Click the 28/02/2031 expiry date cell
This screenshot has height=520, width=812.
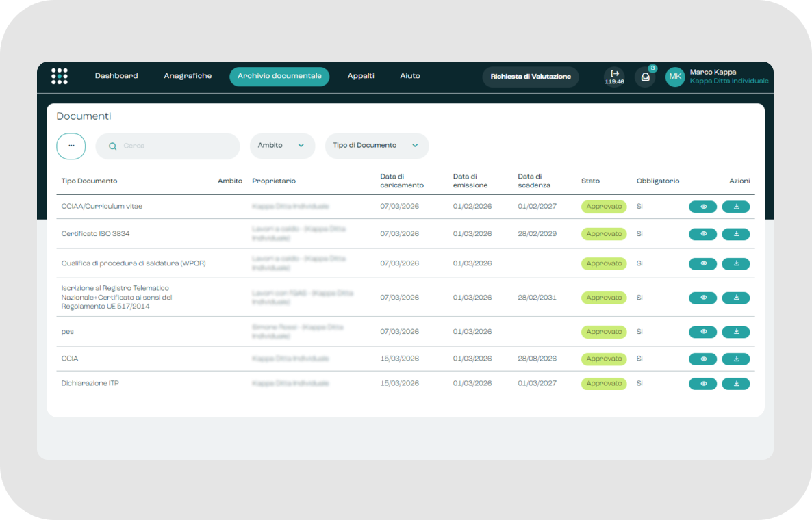pyautogui.click(x=537, y=298)
